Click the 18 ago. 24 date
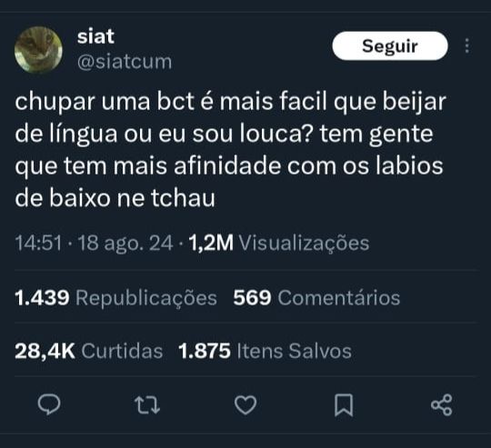The height and width of the screenshot is (448, 491). [x=125, y=244]
